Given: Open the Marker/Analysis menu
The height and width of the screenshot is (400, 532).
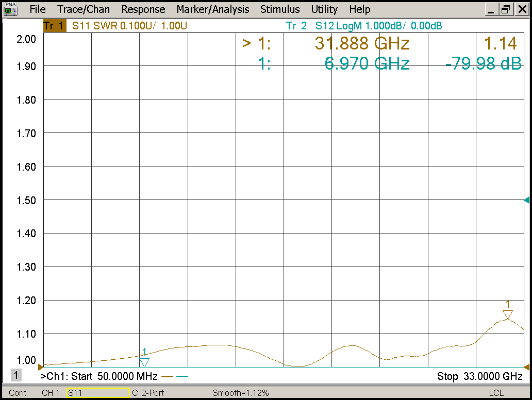Looking at the screenshot, I should 212,9.
